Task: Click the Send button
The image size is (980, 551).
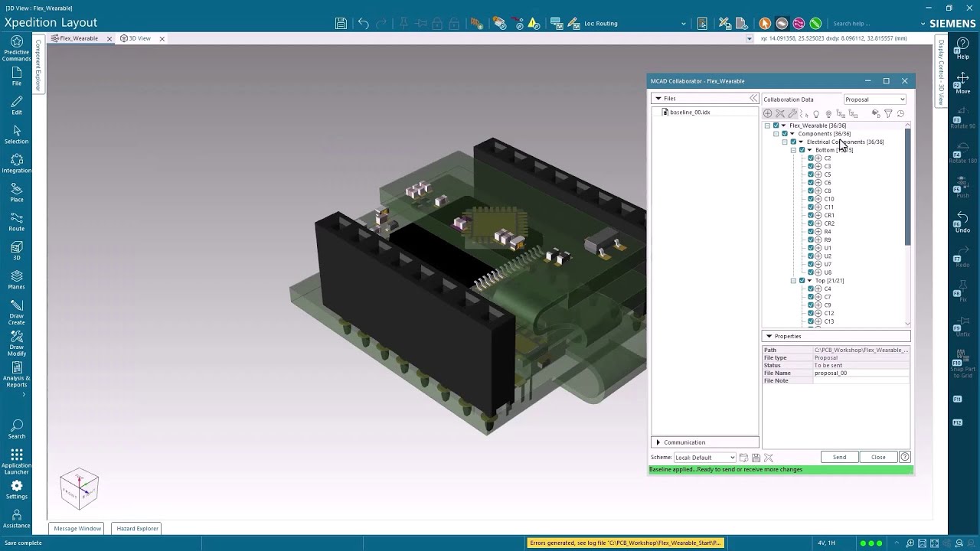Action: 839,457
